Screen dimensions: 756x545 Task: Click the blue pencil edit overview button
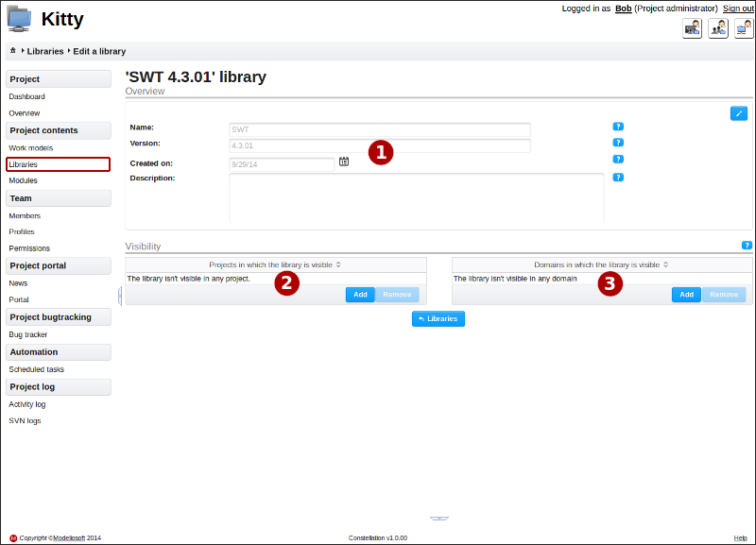[x=739, y=113]
